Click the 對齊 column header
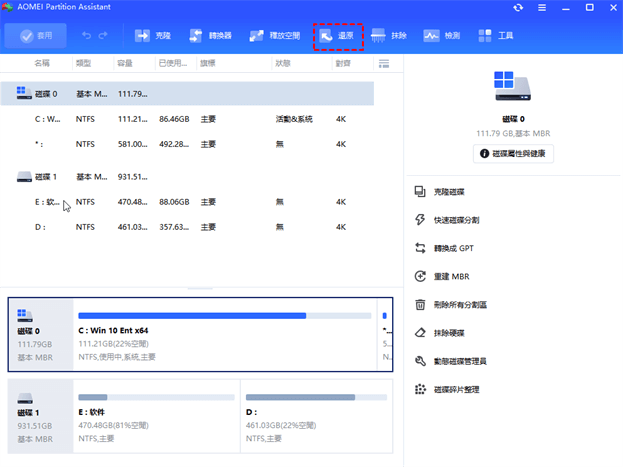This screenshot has height=467, width=623. point(343,63)
